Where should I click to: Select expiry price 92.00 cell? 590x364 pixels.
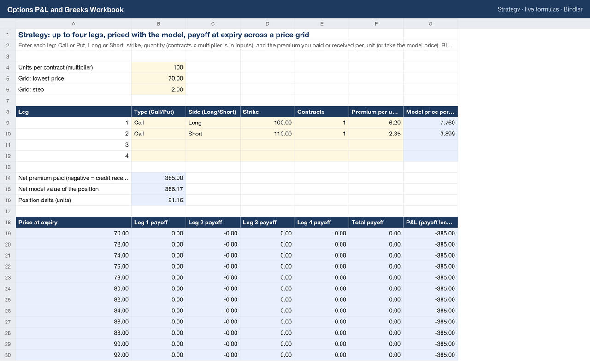click(x=74, y=355)
